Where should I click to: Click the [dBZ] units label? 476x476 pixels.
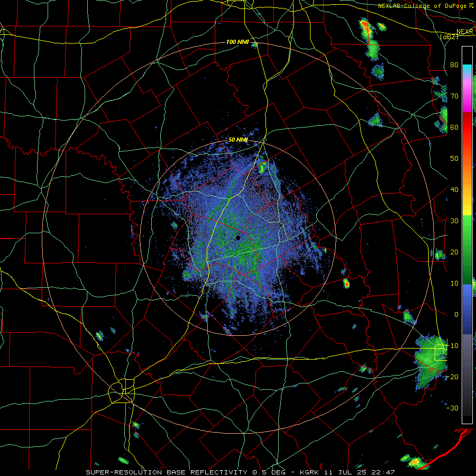pos(449,36)
